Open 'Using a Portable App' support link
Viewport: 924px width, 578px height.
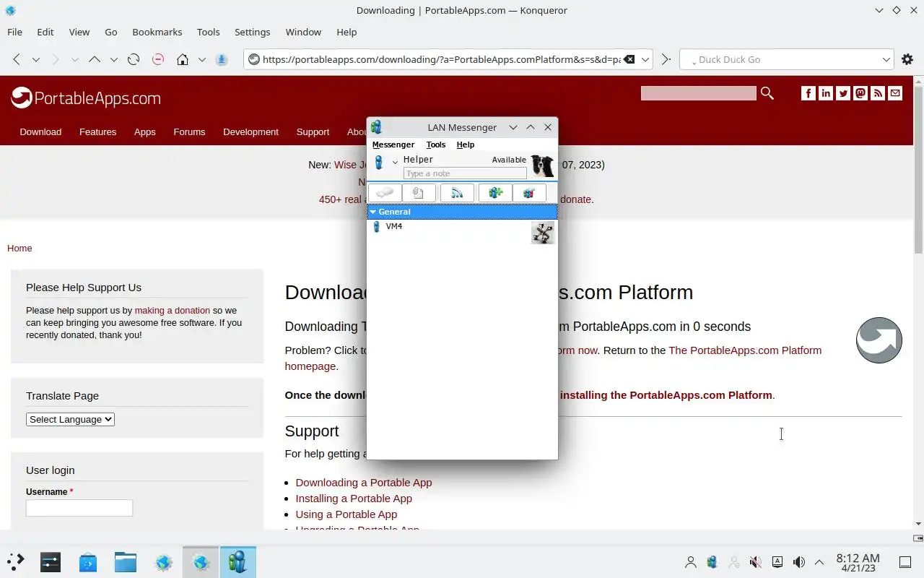pos(346,514)
